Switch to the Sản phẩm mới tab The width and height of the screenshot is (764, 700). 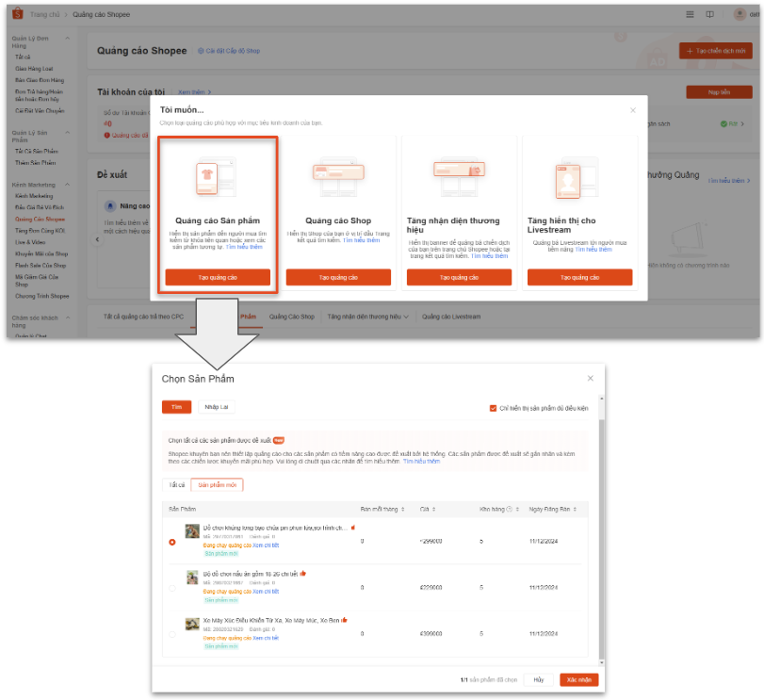(217, 484)
